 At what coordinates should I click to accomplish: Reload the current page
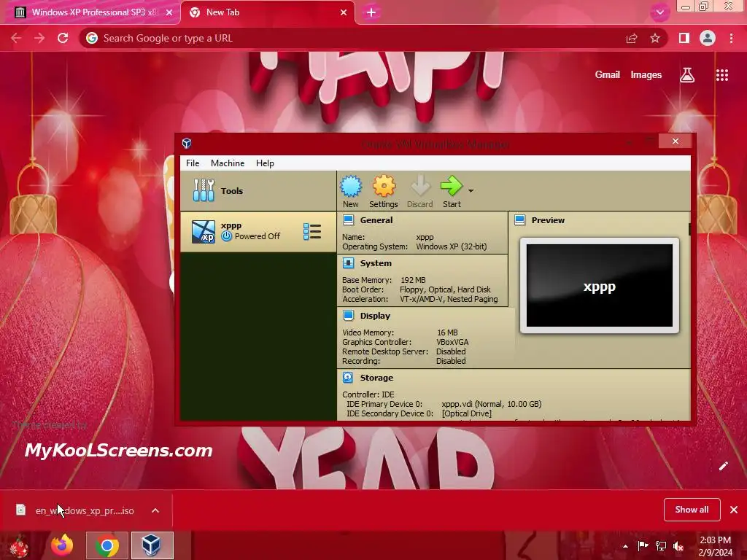63,38
